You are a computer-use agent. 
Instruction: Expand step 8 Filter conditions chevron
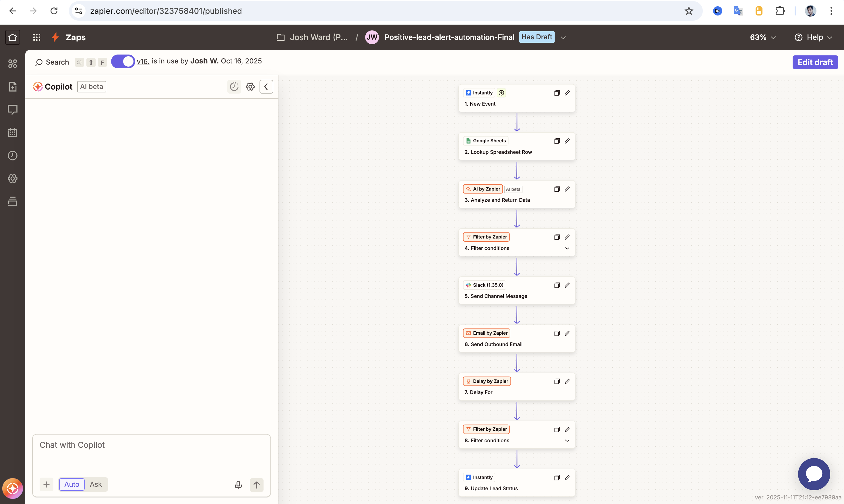[x=567, y=441]
